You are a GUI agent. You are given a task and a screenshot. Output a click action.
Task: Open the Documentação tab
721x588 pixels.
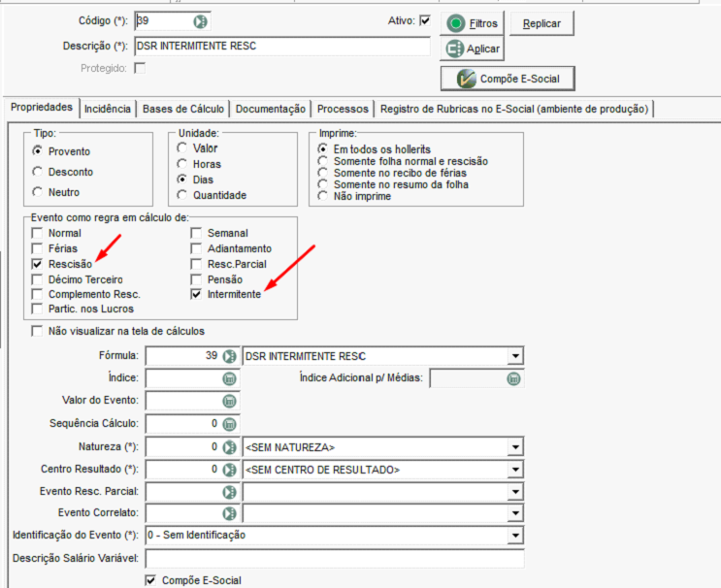pos(271,109)
